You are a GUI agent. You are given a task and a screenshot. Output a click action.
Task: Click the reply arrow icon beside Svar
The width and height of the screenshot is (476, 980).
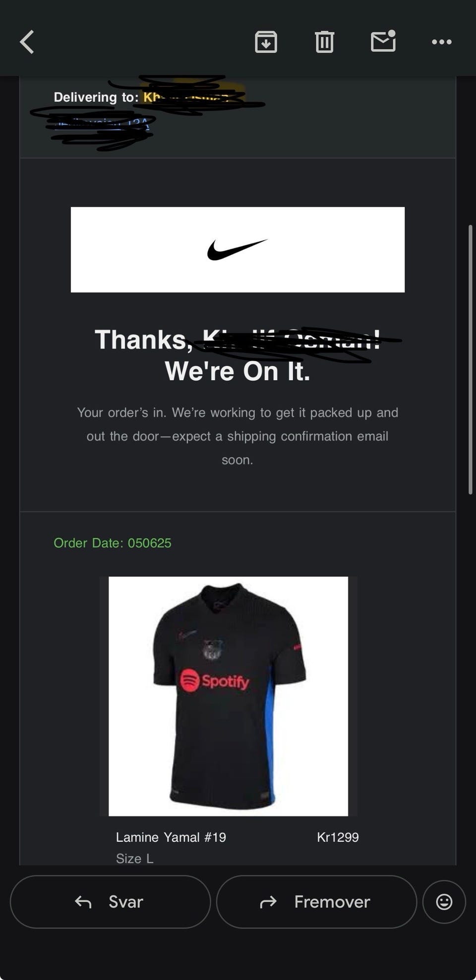[83, 902]
